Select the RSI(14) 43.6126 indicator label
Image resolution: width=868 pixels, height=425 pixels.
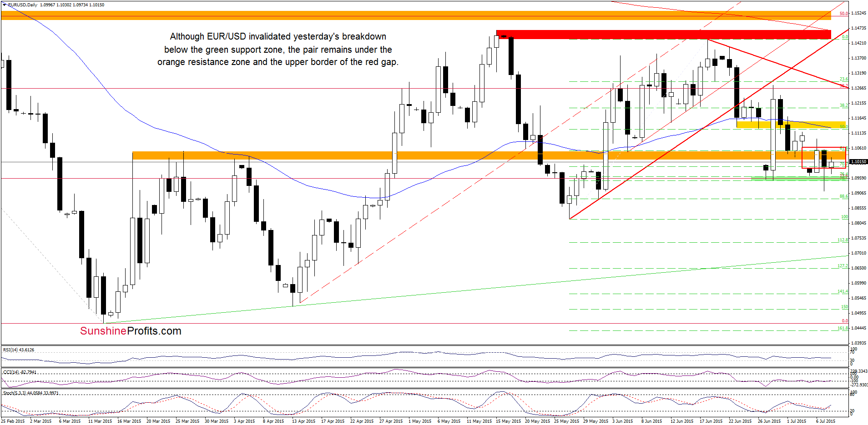[19, 350]
